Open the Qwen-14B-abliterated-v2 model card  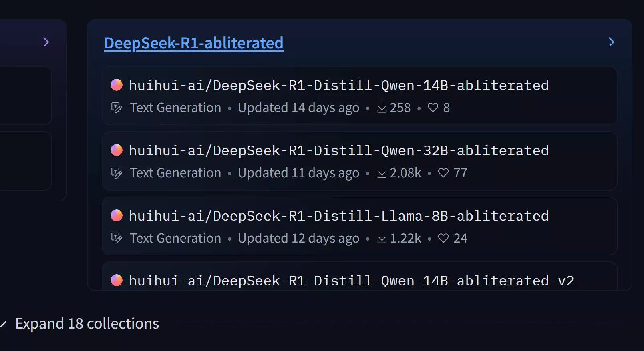(351, 281)
